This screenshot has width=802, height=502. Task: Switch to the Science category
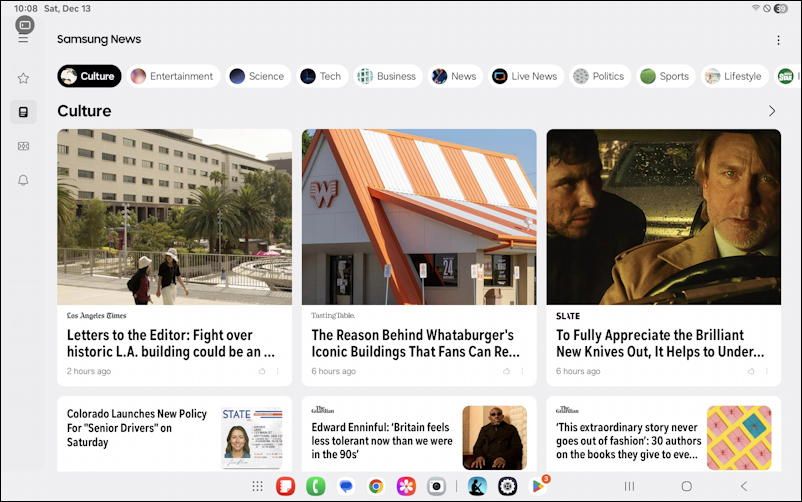coord(258,76)
